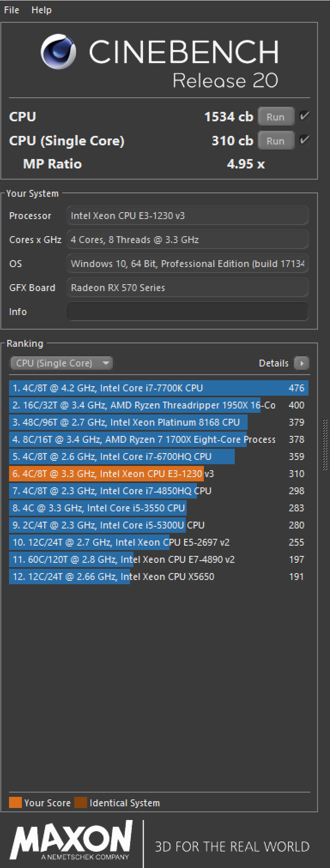Select ranking row 3 Xeon Platinum 8168
The image size is (330, 868).
point(159,422)
